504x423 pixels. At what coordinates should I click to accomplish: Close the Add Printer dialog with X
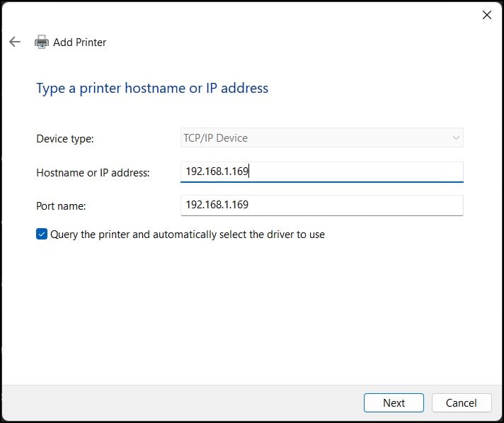point(486,15)
